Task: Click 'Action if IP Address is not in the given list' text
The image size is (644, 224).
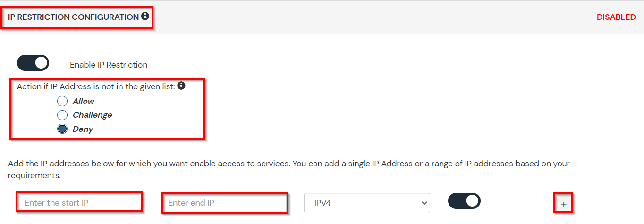Action: coord(96,86)
